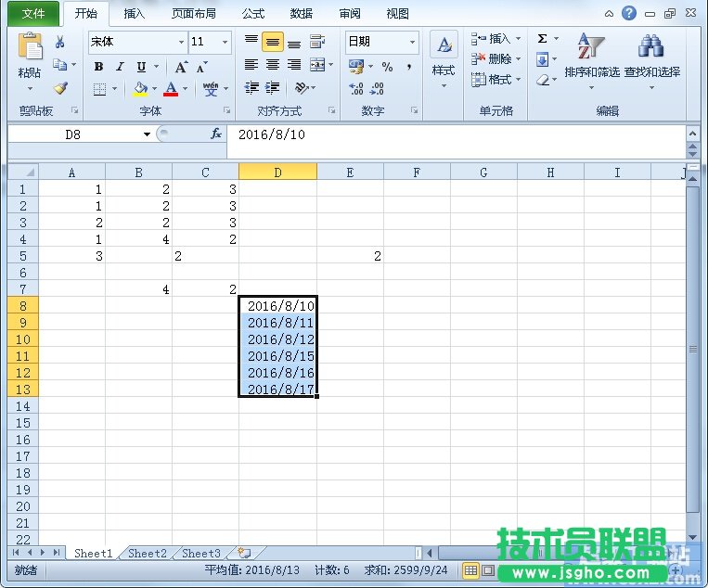This screenshot has height=588, width=708.
Task: Toggle middle vertical alignment button
Action: tap(272, 43)
